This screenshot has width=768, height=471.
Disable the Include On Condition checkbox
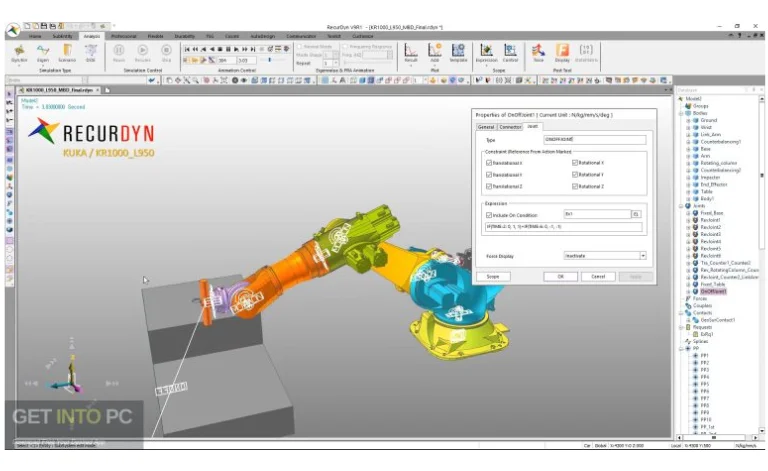(488, 214)
